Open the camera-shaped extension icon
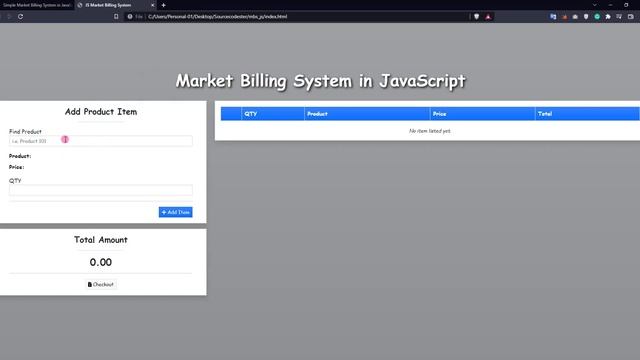 pos(575,17)
